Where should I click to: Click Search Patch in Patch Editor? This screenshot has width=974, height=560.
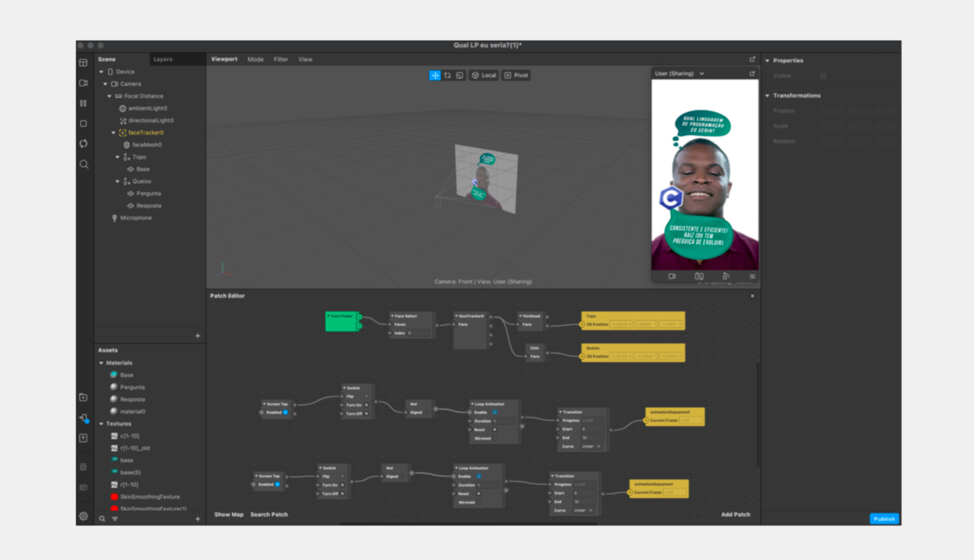(x=269, y=514)
